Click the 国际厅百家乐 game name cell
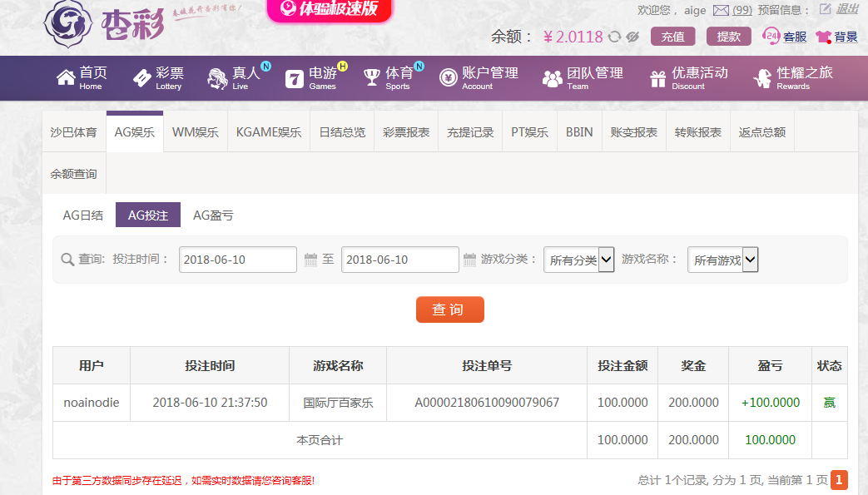The width and height of the screenshot is (868, 495). tap(338, 403)
